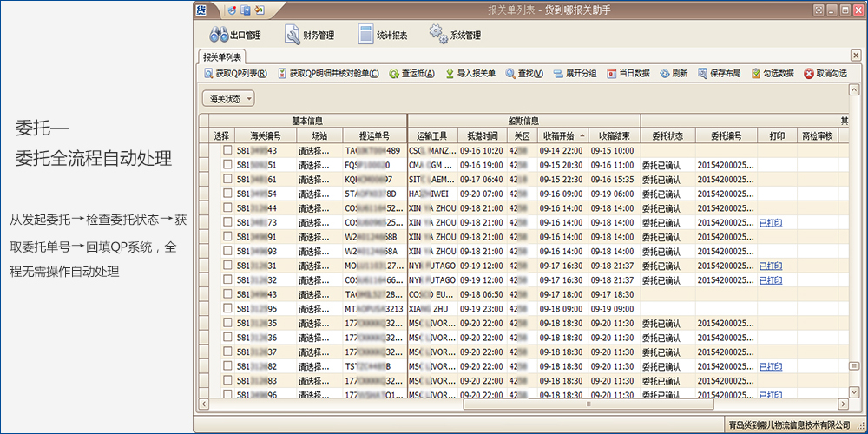Click 已打印 link in row ending 31

pos(771,265)
